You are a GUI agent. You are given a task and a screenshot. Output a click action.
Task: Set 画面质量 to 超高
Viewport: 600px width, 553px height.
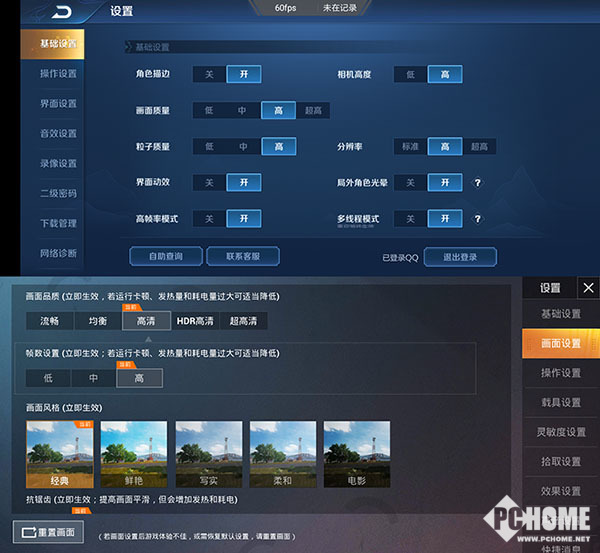tap(313, 110)
